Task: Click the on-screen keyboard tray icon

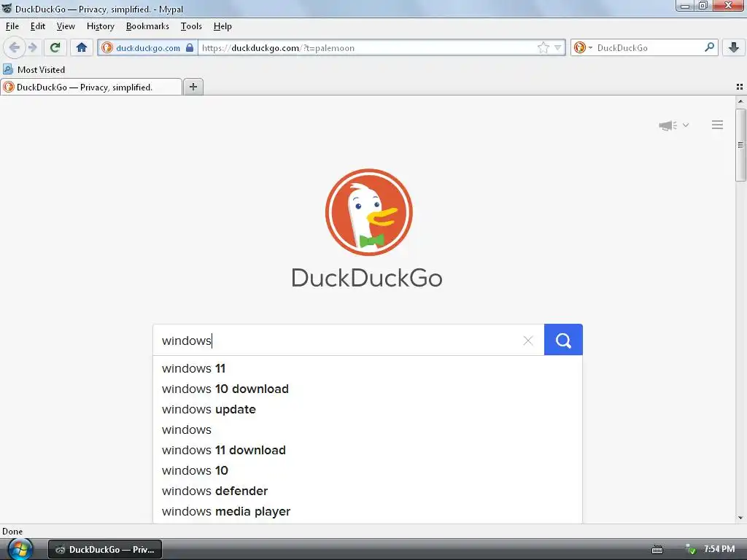Action: [x=657, y=550]
